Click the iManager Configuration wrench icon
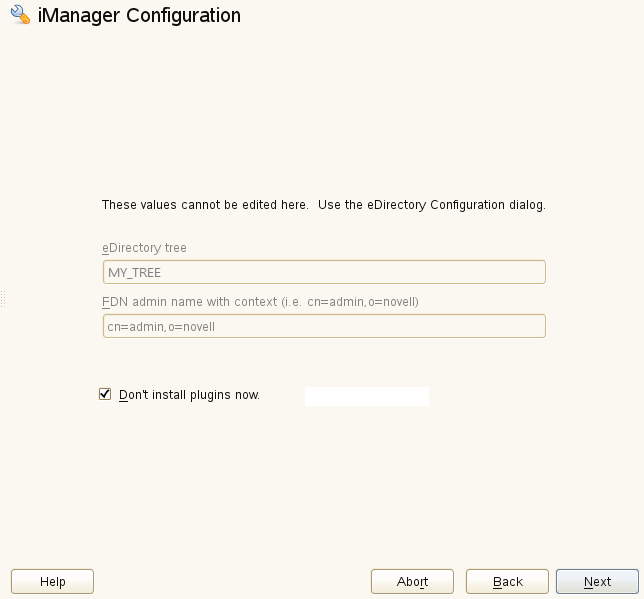644x599 pixels. click(x=19, y=16)
